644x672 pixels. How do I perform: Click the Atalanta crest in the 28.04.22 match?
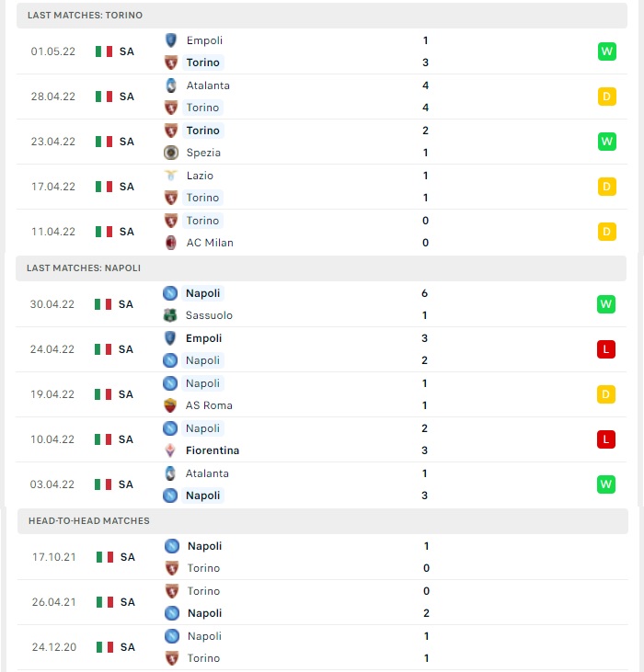(170, 85)
